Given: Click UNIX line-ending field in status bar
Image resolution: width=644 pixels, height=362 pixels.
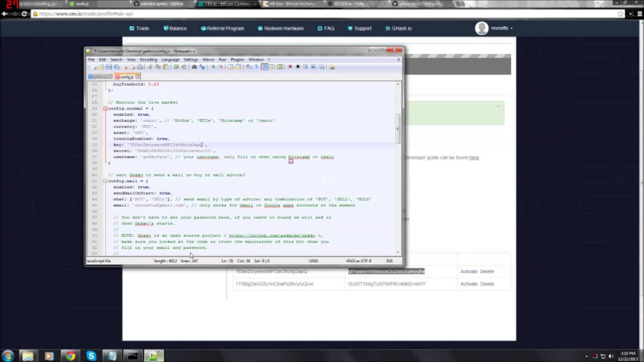Looking at the screenshot, I should [x=313, y=261].
